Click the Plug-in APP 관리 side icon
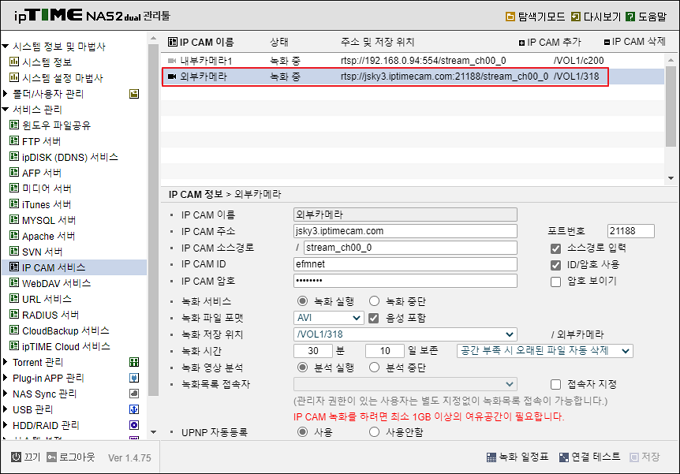The image size is (680, 474). 134,378
